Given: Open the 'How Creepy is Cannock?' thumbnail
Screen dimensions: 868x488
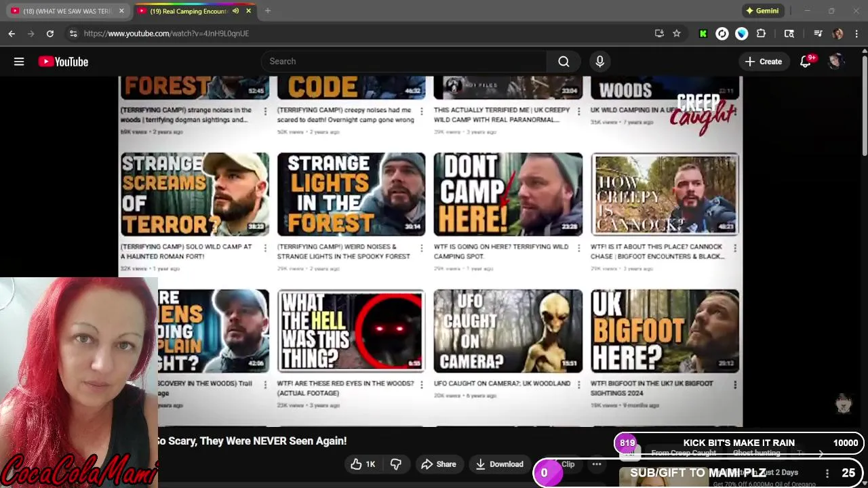Looking at the screenshot, I should coord(665,195).
